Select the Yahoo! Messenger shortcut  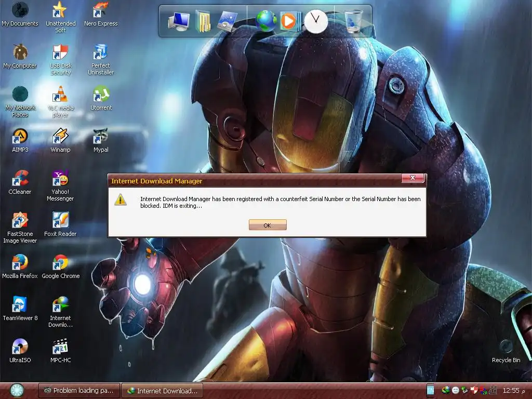(60, 186)
